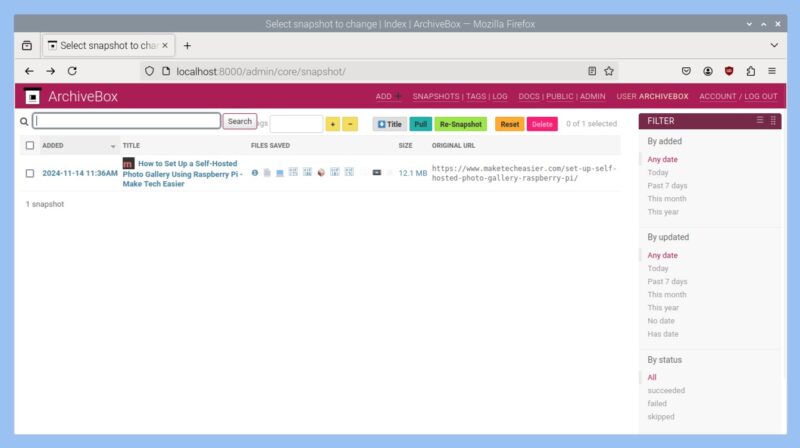Tick the select-all checkbox in table header
800x448 pixels.
click(30, 145)
